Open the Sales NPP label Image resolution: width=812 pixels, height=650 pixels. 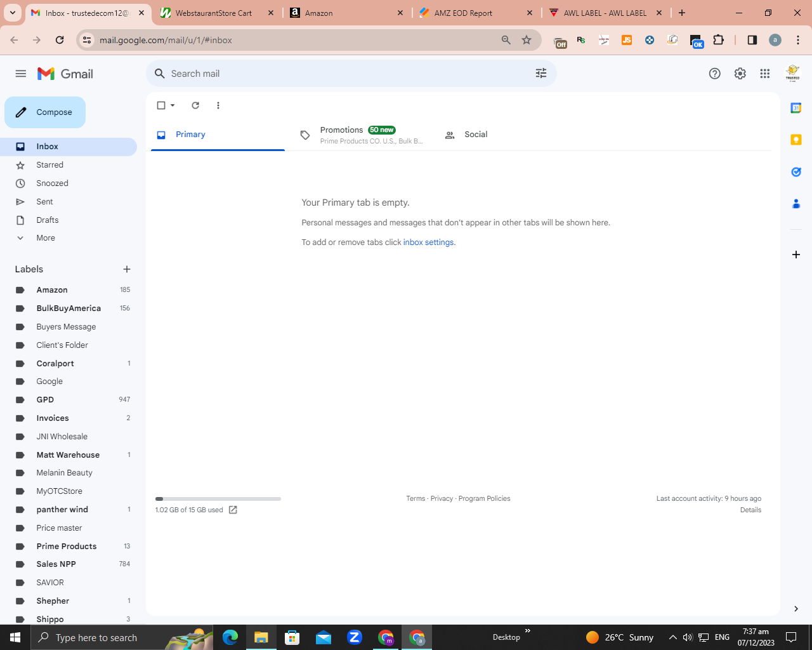[x=69, y=564]
